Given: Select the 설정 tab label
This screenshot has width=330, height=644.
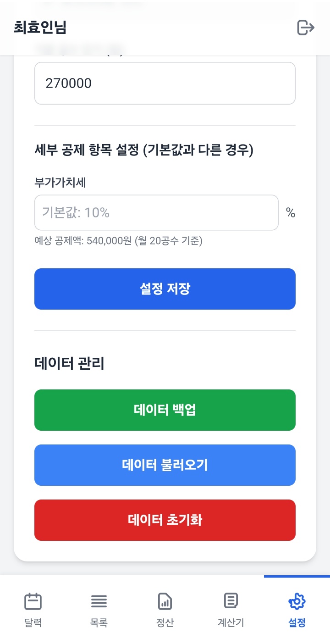Looking at the screenshot, I should tap(297, 623).
